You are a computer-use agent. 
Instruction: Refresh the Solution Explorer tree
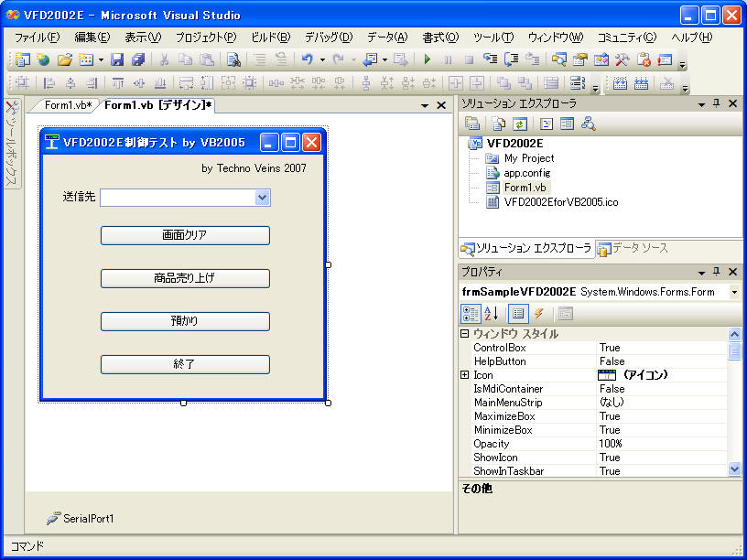tap(519, 124)
